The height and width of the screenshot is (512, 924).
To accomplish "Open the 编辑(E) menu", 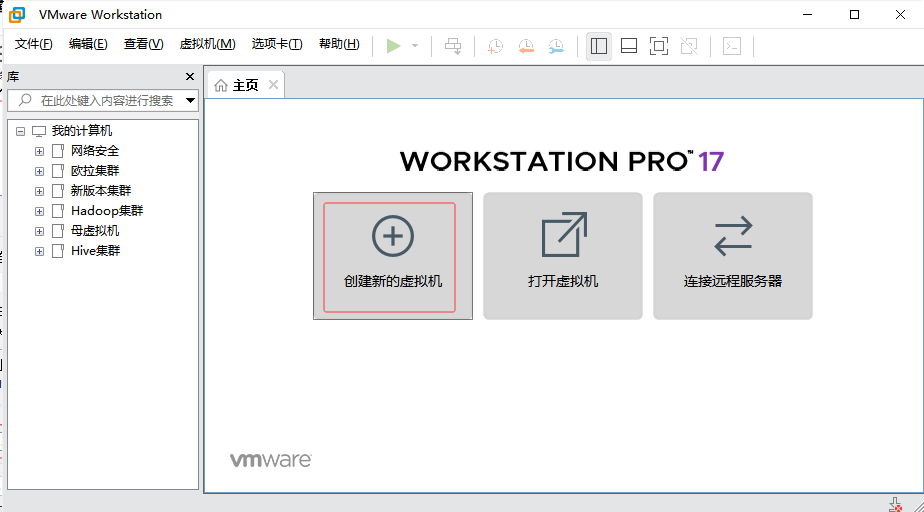I will tap(88, 44).
